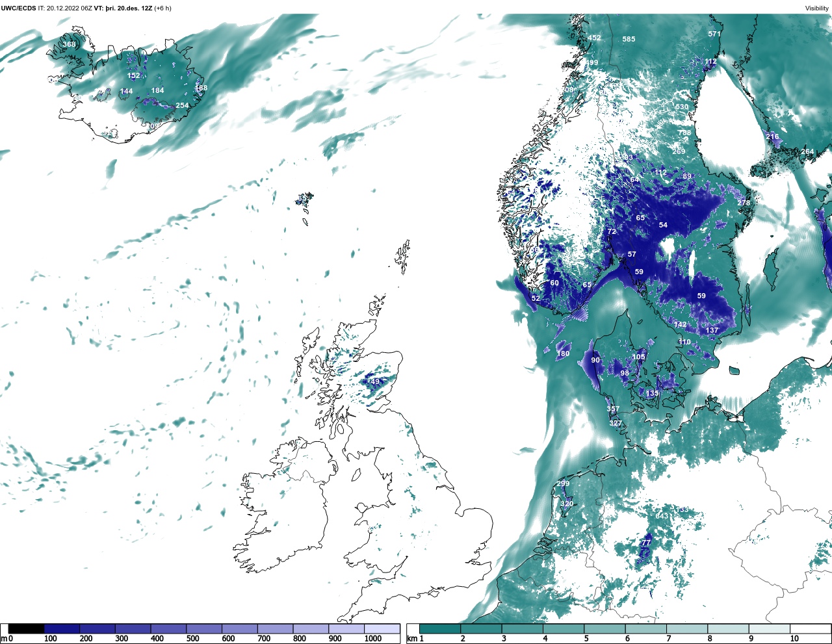Select the '643' value over Germany

pyautogui.click(x=662, y=517)
